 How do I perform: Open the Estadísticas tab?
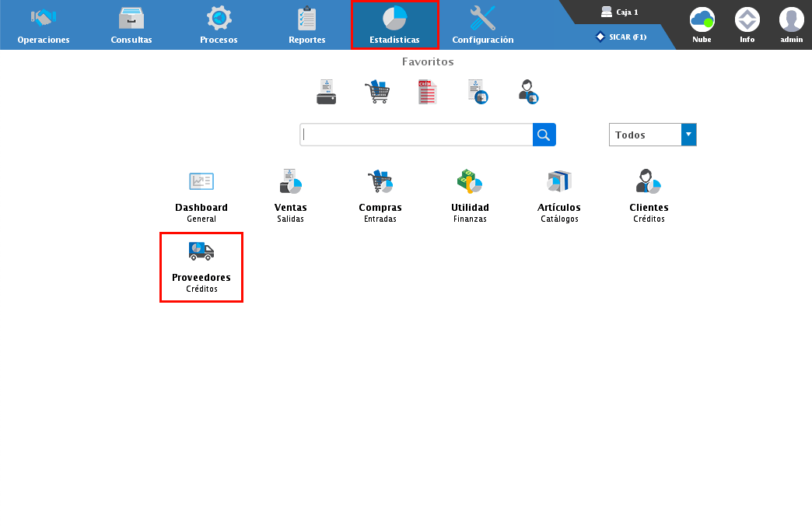[x=394, y=25]
